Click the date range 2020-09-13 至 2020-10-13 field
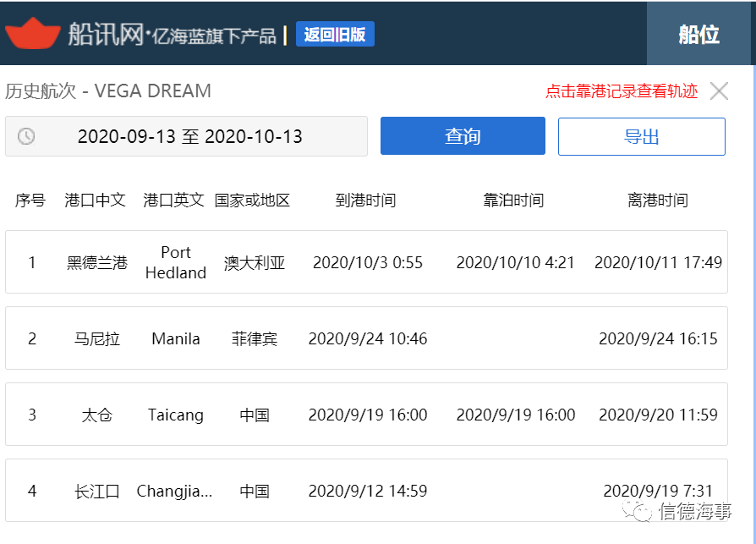Image resolution: width=756 pixels, height=544 pixels. click(x=186, y=136)
